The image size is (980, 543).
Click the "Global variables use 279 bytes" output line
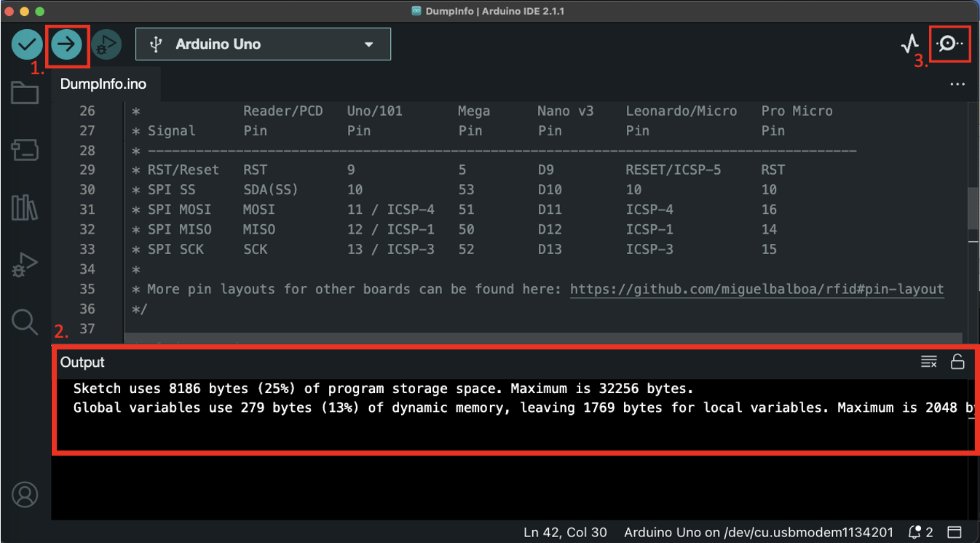click(523, 408)
